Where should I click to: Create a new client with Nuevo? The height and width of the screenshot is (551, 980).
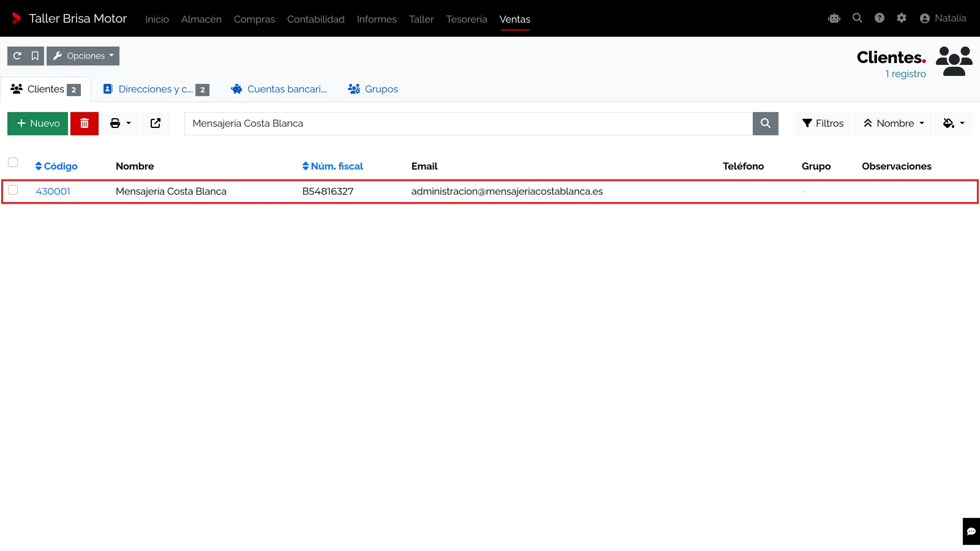[x=38, y=124]
